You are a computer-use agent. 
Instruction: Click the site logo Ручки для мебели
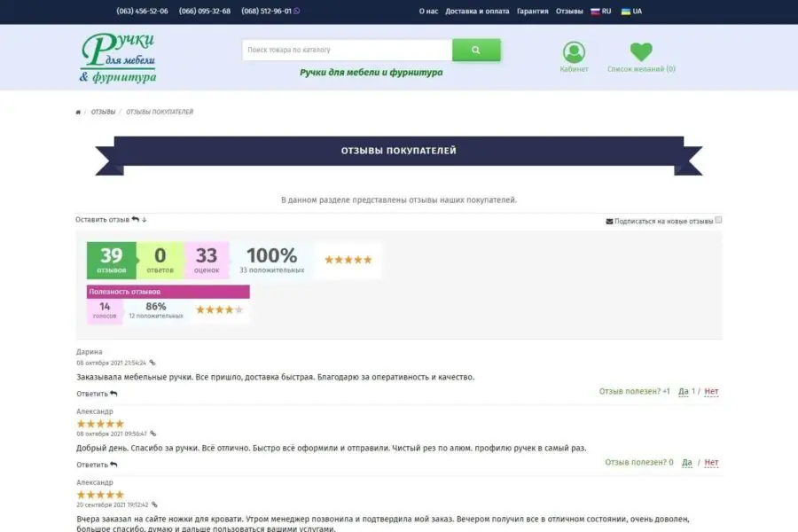(118, 59)
